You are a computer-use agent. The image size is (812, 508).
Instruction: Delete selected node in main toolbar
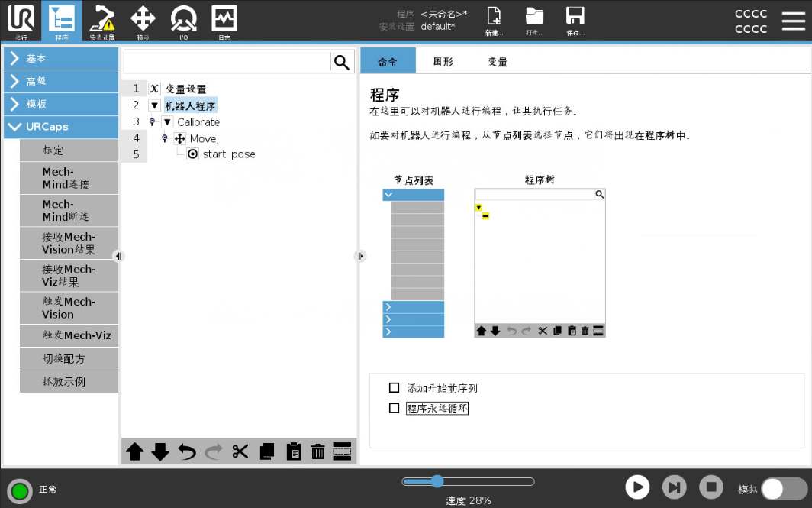(317, 451)
